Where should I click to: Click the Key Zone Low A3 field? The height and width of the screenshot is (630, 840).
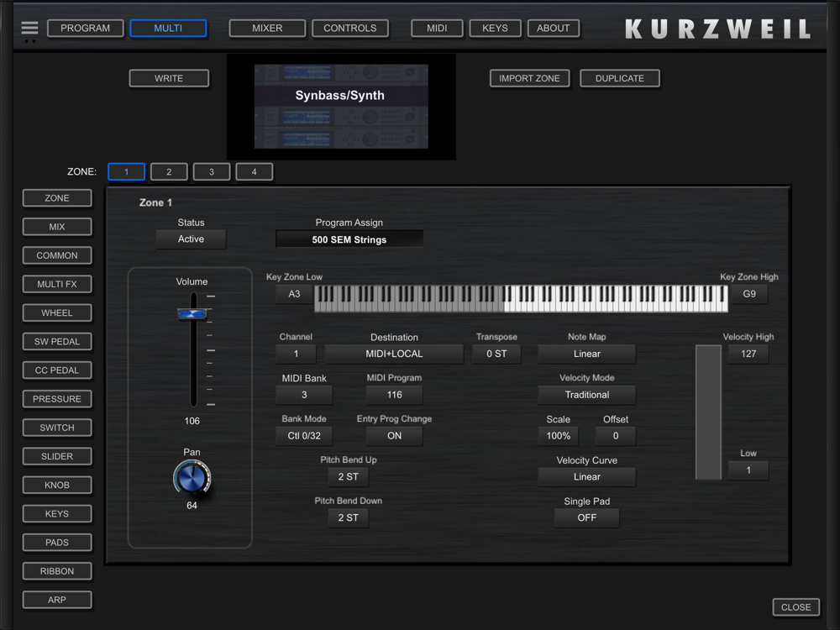pyautogui.click(x=294, y=294)
